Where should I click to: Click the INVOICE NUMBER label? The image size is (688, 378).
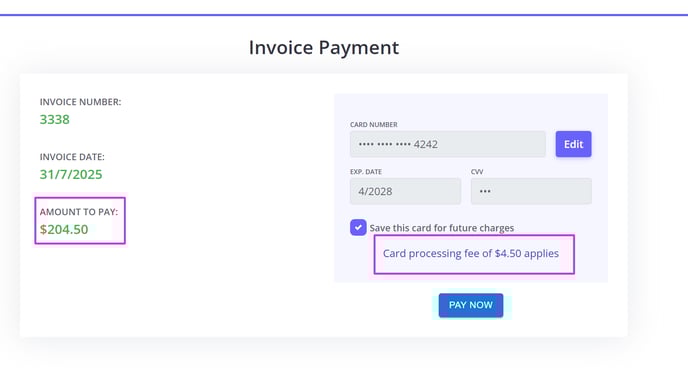pos(80,102)
